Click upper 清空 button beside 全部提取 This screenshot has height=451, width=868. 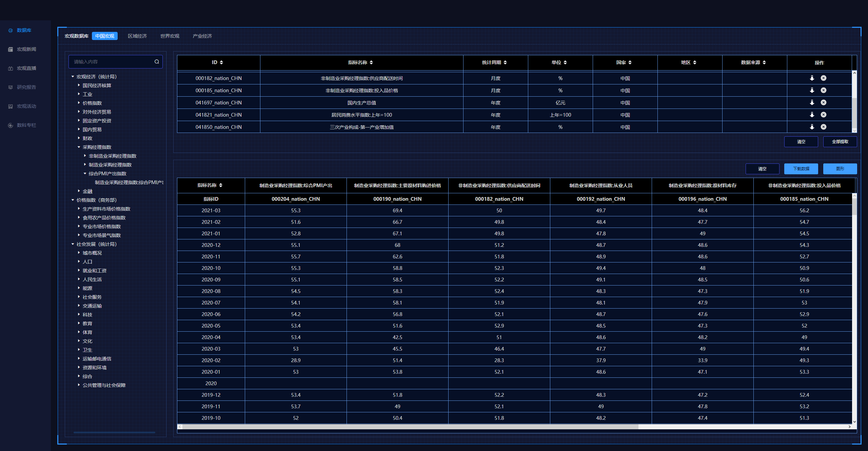coord(801,142)
